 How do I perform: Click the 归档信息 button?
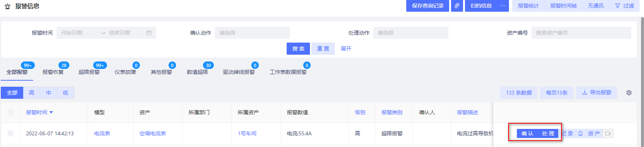(481, 6)
